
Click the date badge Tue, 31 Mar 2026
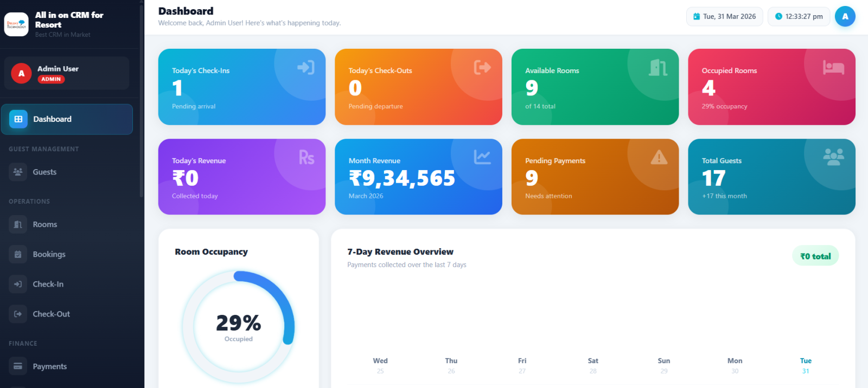[724, 16]
